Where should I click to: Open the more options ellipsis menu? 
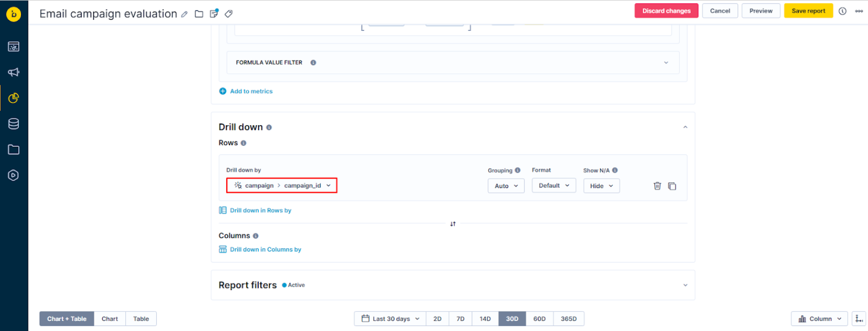(x=859, y=11)
